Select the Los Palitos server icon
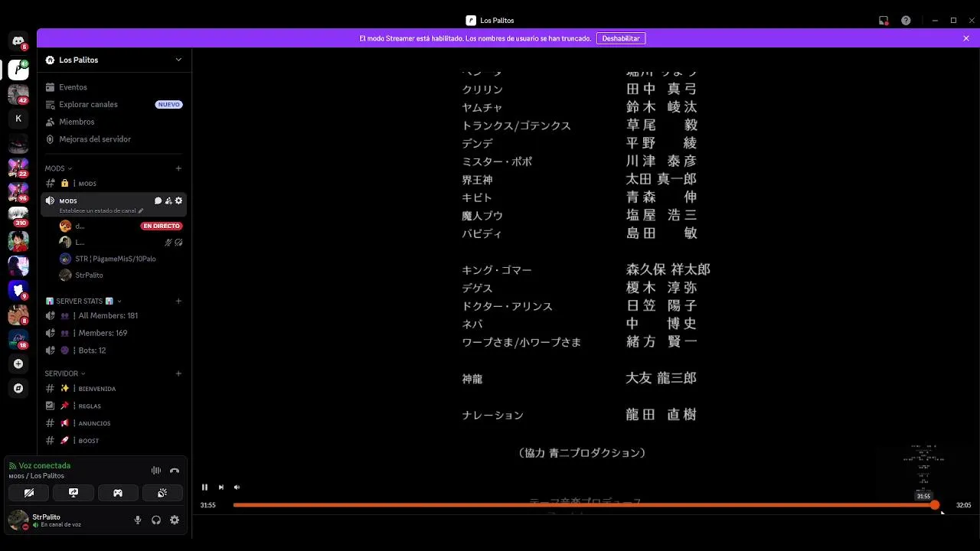Screen dimensions: 980x551 pos(18,70)
